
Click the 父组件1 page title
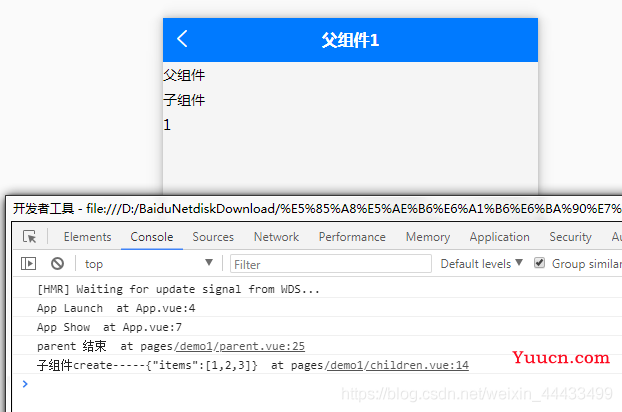[350, 40]
